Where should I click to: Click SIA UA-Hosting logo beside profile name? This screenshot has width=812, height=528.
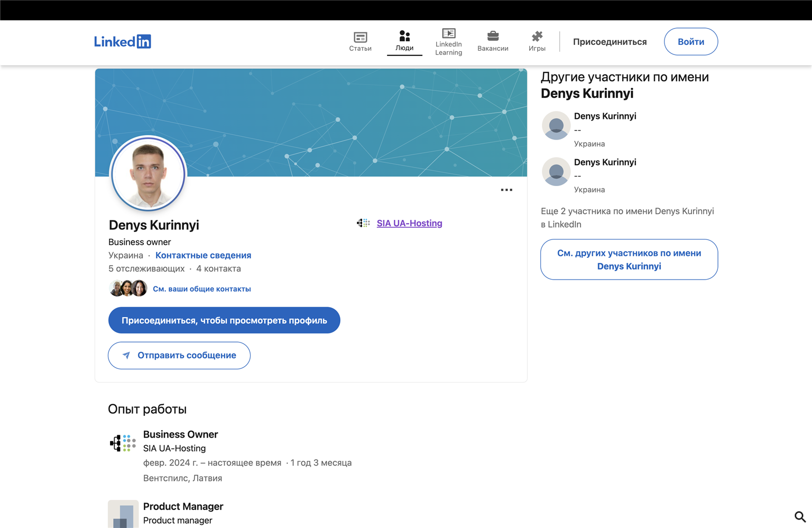coord(363,223)
